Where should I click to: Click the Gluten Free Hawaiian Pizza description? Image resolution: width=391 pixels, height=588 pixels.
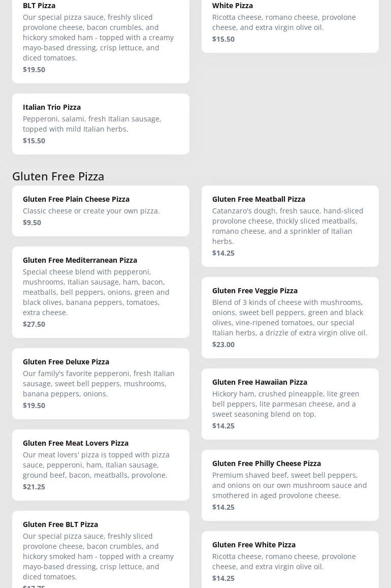[286, 404]
